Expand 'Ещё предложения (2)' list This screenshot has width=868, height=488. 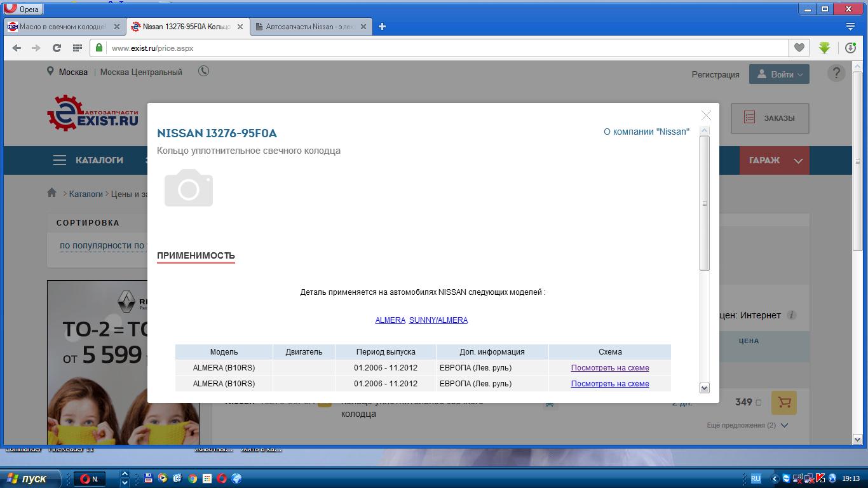[747, 425]
